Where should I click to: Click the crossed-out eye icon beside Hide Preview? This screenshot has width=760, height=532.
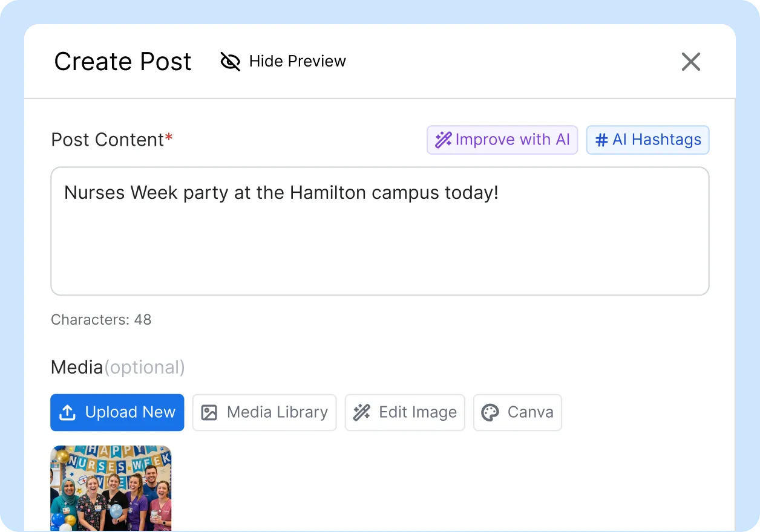coord(230,61)
